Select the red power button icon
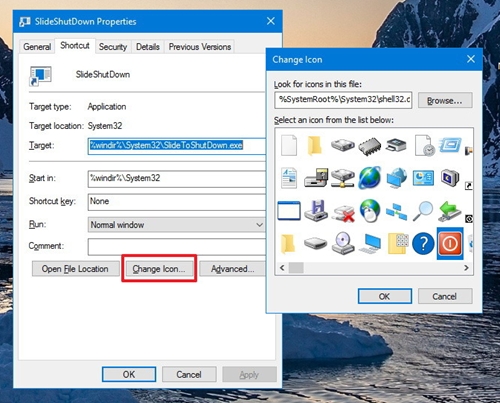The image size is (500, 403). click(450, 243)
